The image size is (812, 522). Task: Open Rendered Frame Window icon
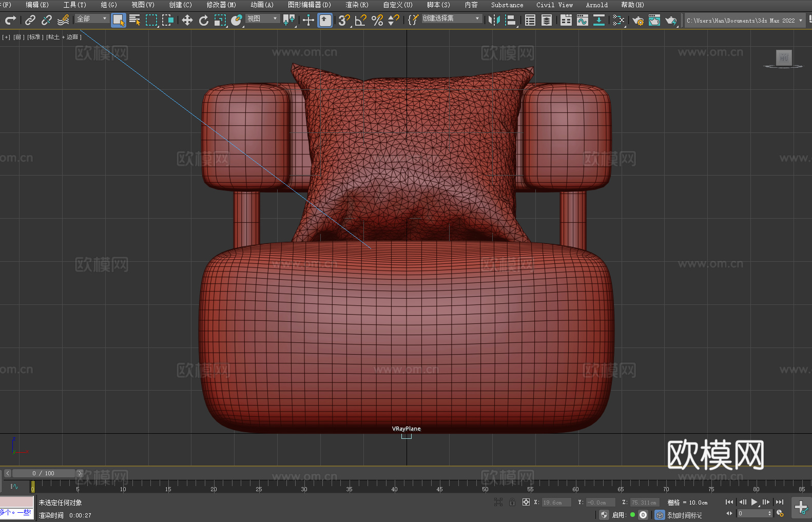[654, 20]
